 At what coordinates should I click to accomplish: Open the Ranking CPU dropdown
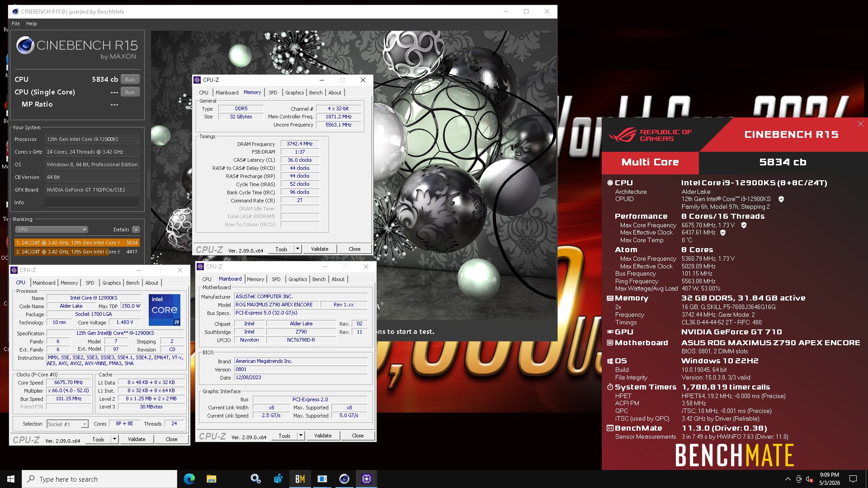click(52, 230)
